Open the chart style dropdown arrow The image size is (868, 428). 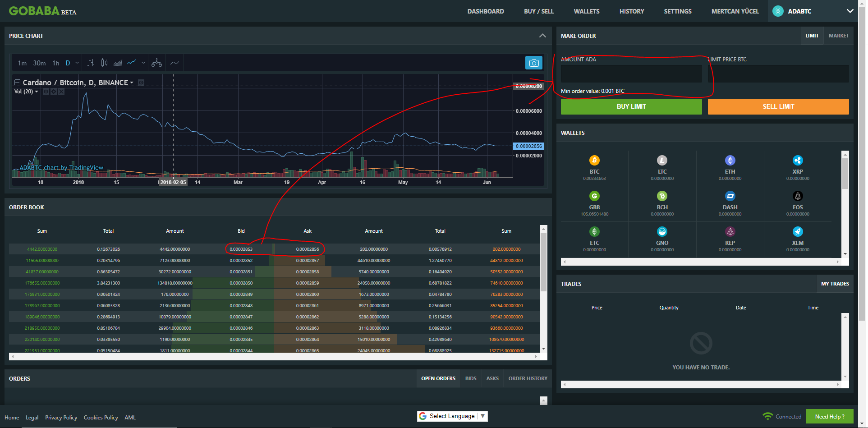pyautogui.click(x=143, y=63)
